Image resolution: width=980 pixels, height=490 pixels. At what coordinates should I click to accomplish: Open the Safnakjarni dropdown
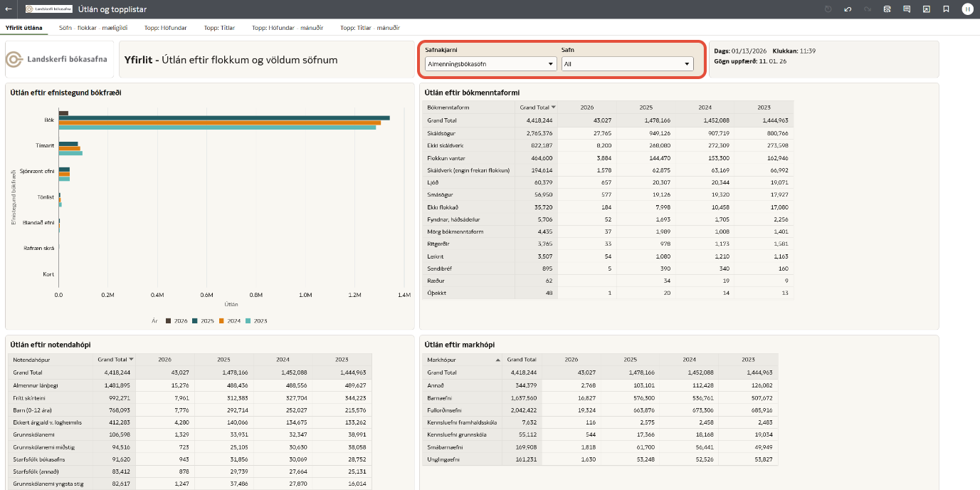coord(490,64)
